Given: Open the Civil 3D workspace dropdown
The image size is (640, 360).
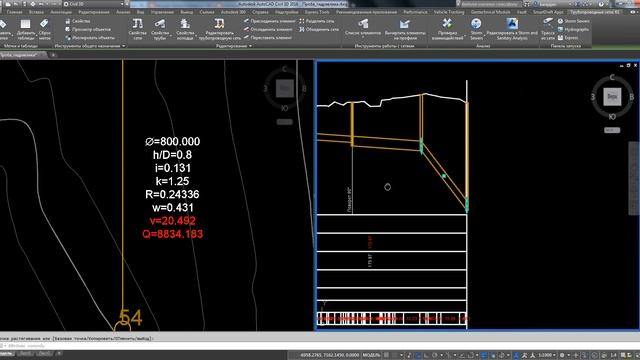Looking at the screenshot, I should coord(93,4).
